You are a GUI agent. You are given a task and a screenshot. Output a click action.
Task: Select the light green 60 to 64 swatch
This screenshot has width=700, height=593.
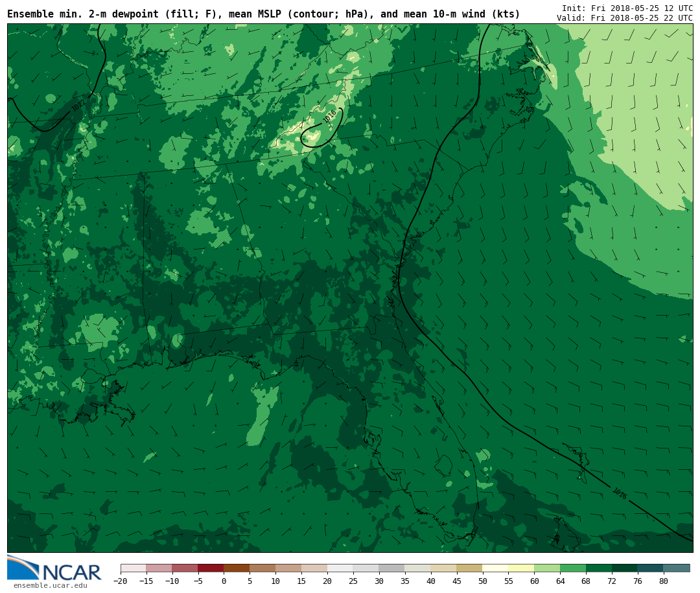[x=547, y=568]
